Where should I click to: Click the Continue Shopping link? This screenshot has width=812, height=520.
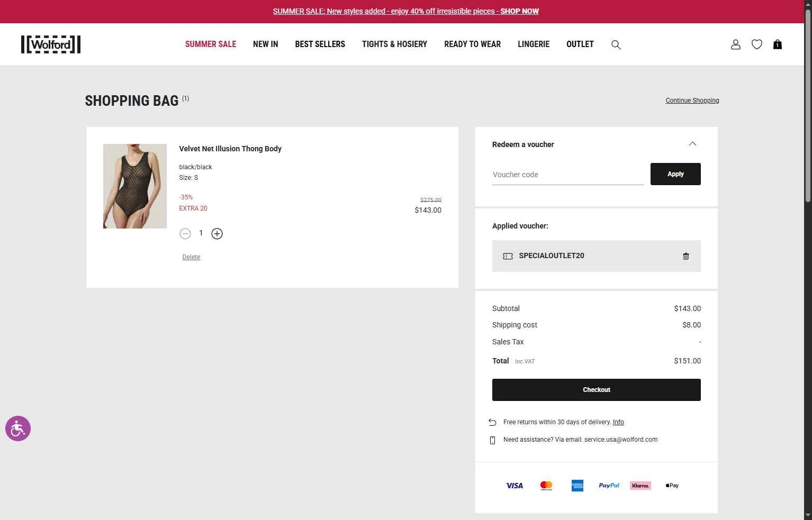[692, 101]
